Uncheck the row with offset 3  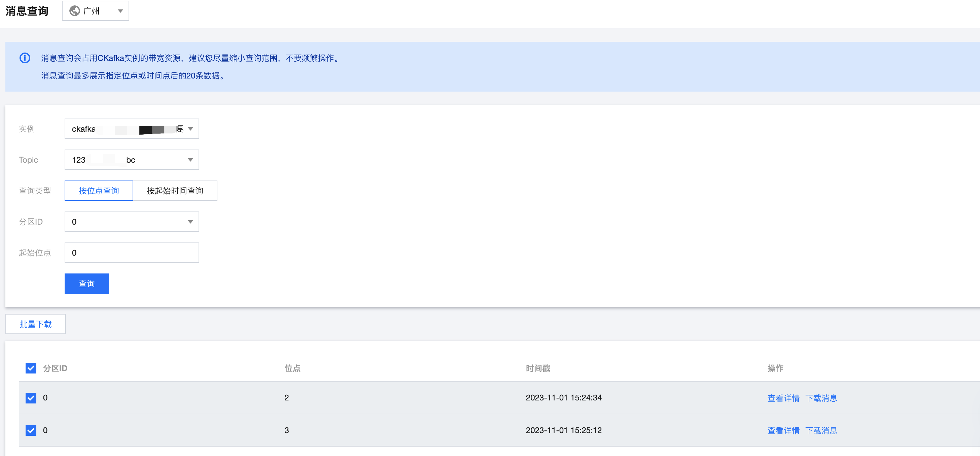point(31,430)
